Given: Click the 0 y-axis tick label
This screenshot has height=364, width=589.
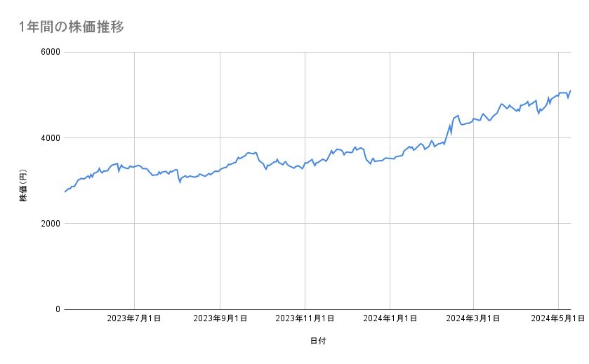Looking at the screenshot, I should [57, 310].
